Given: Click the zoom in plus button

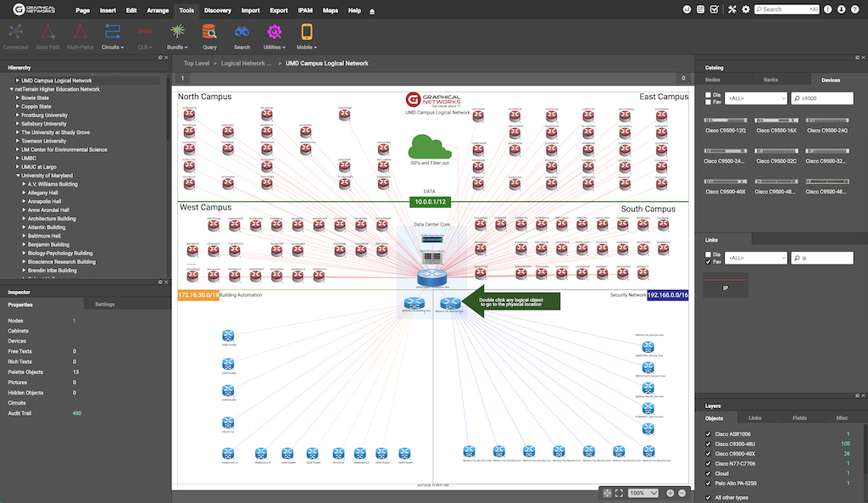Looking at the screenshot, I should (x=670, y=493).
